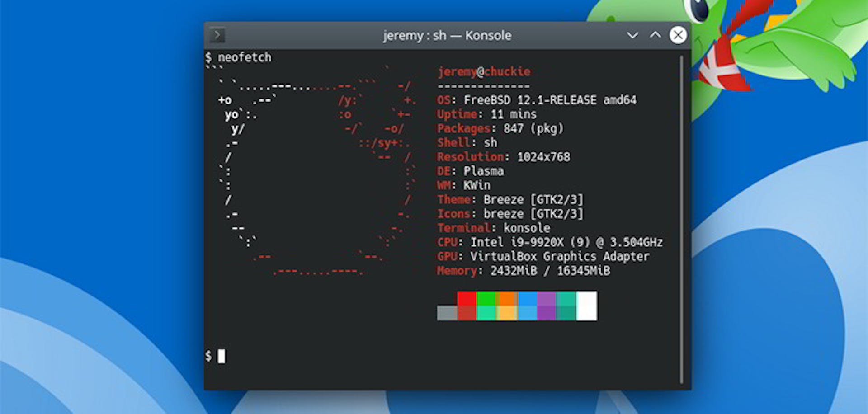Click the 'Memory: 2432MiB / 16345MiB' line
Image resolution: width=868 pixels, height=414 pixels.
(x=524, y=271)
